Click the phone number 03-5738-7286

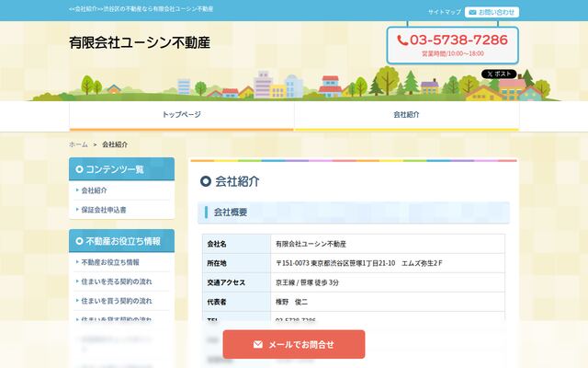coord(458,40)
